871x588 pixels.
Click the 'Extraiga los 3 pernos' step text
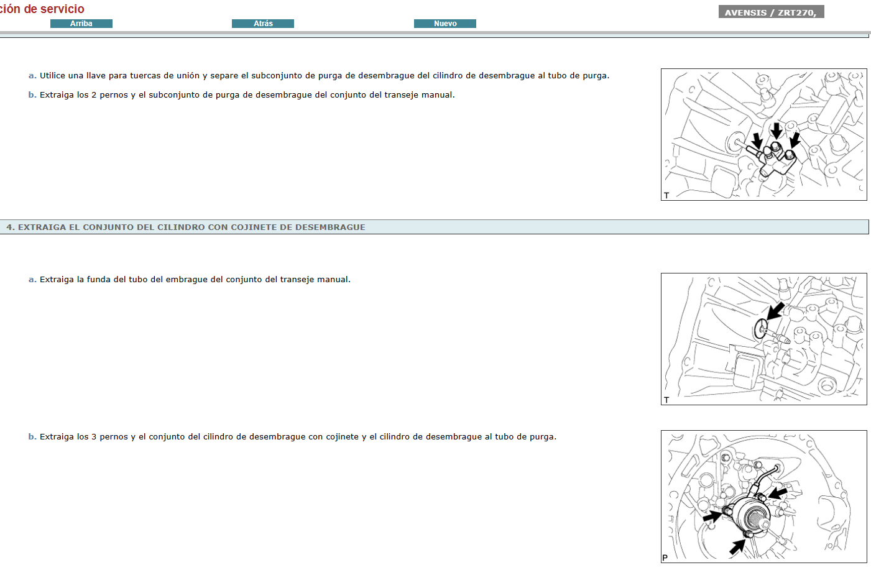pyautogui.click(x=298, y=437)
